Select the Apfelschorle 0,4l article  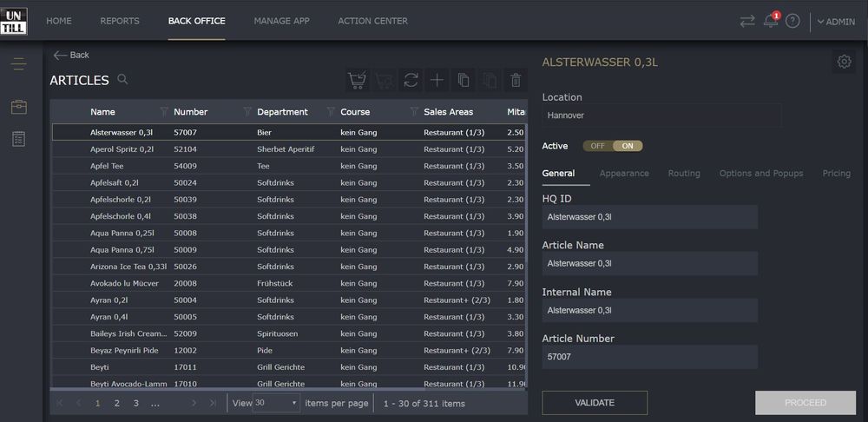click(288, 216)
